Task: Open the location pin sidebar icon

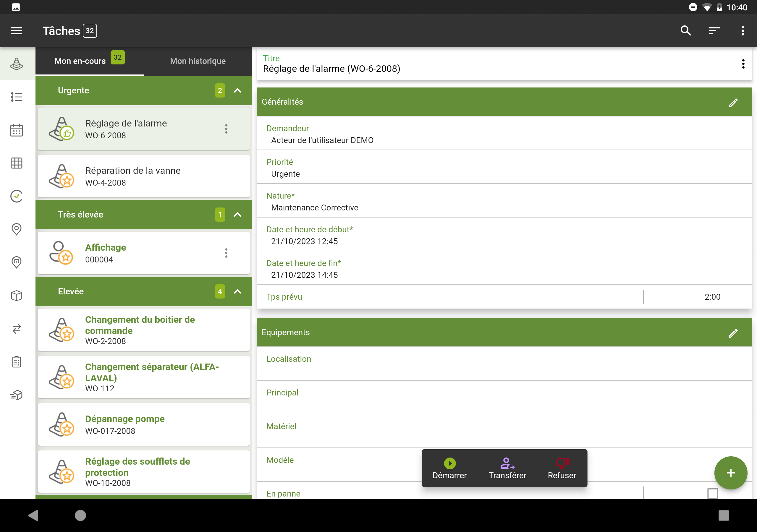Action: click(x=17, y=229)
